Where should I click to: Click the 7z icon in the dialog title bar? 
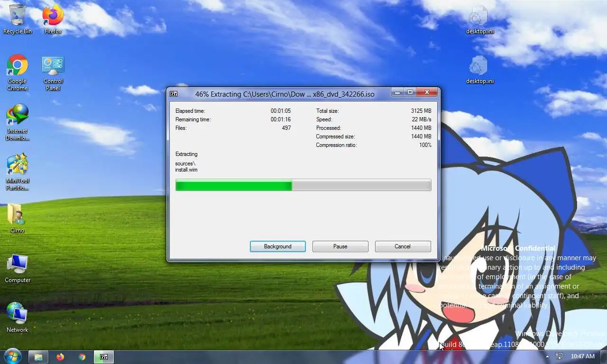[174, 94]
